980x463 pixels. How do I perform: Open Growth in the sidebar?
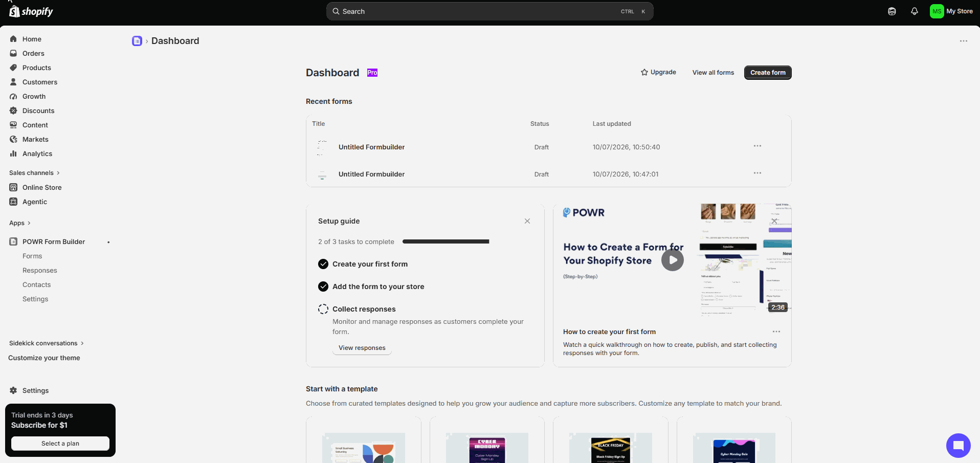34,96
